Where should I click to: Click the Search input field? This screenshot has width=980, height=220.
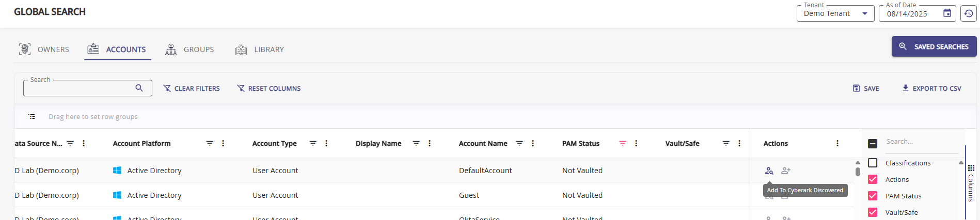pos(77,88)
